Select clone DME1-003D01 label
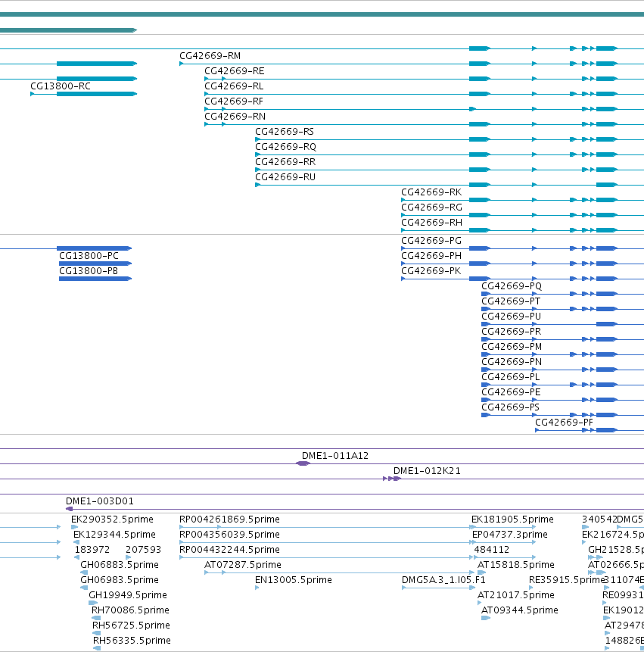This screenshot has height=652, width=644. tap(100, 501)
